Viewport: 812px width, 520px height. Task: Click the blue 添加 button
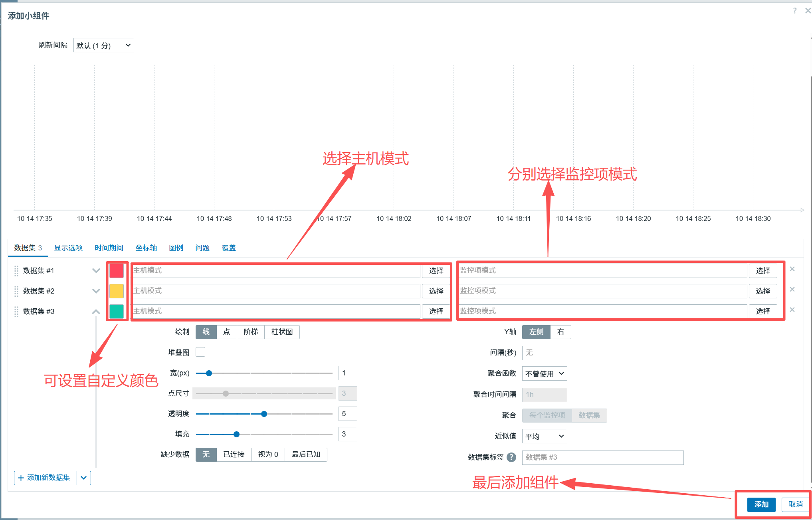(x=761, y=504)
